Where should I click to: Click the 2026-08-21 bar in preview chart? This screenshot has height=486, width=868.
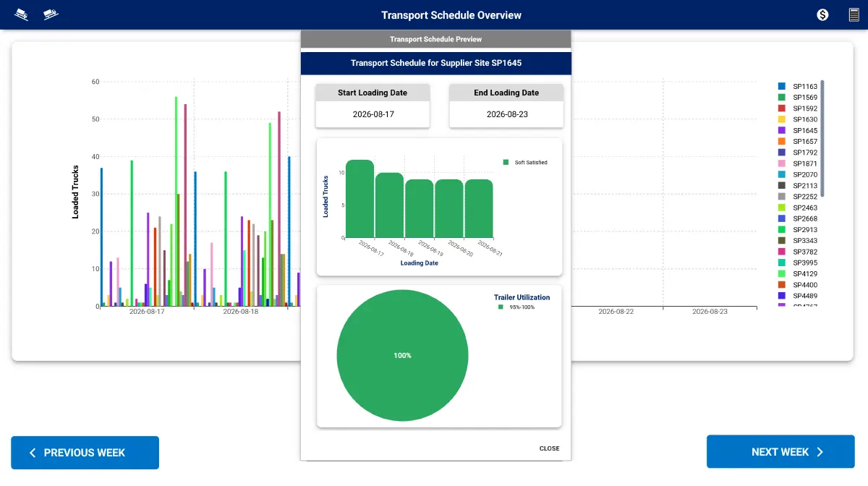tap(479, 209)
